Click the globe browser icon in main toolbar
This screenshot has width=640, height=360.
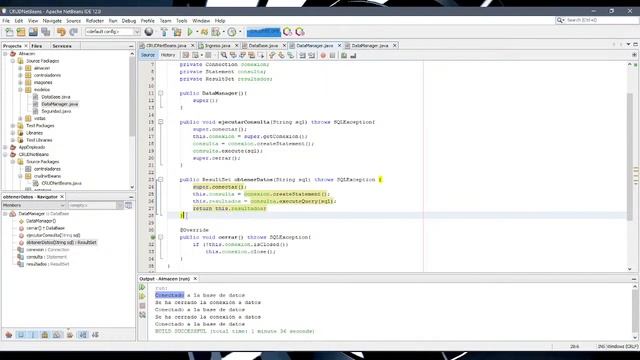tap(149, 32)
